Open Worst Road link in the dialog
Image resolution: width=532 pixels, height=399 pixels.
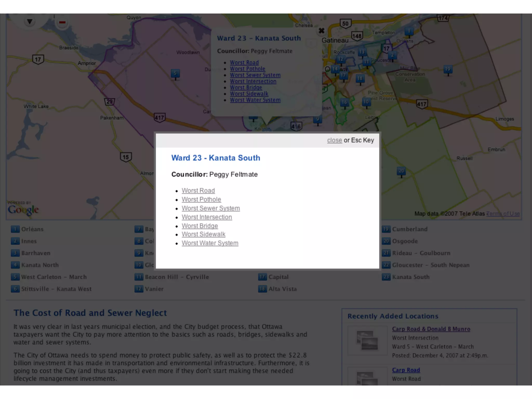[198, 191]
